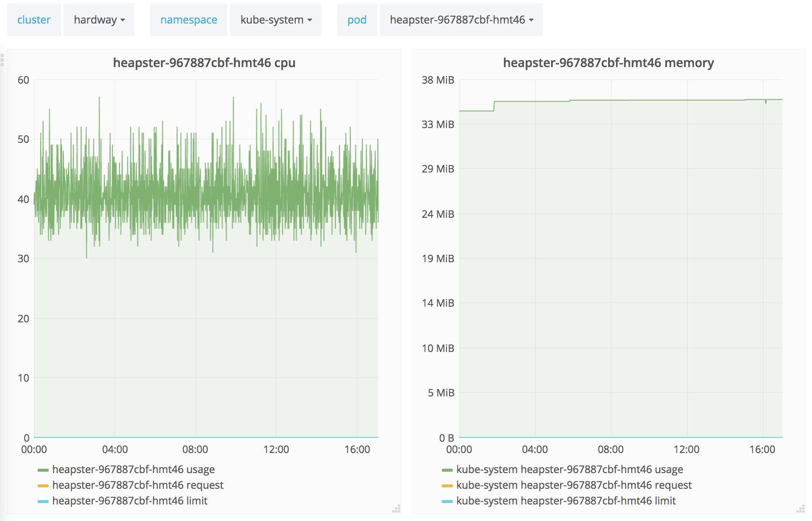Click green swatch of kube-system memory usage legend
Image resolution: width=812 pixels, height=521 pixels.
click(x=447, y=470)
